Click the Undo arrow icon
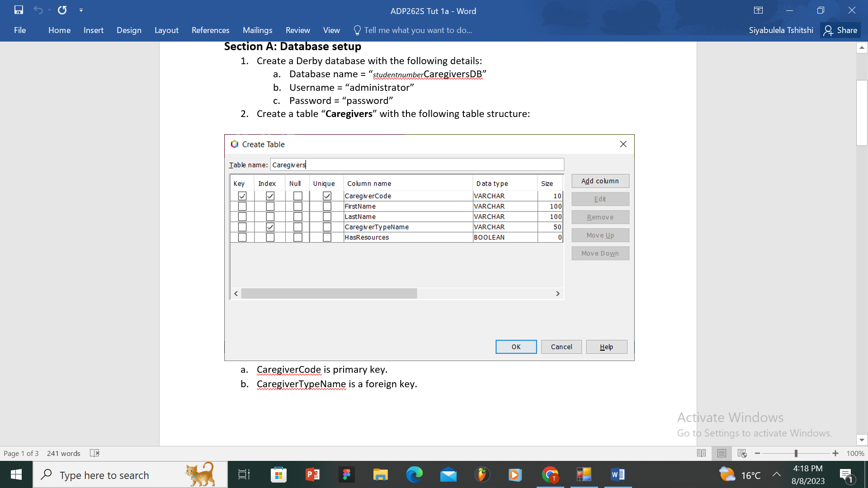The height and width of the screenshot is (488, 868). [x=38, y=10]
